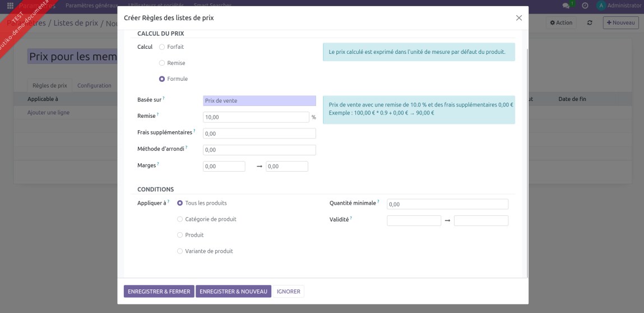The height and width of the screenshot is (313, 644).
Task: Click the Administrator avatar icon
Action: coord(601,6)
